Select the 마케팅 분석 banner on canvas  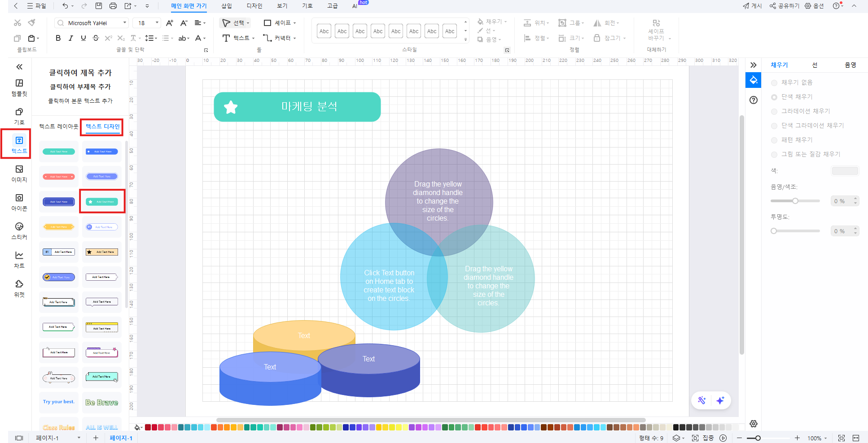[x=297, y=107]
